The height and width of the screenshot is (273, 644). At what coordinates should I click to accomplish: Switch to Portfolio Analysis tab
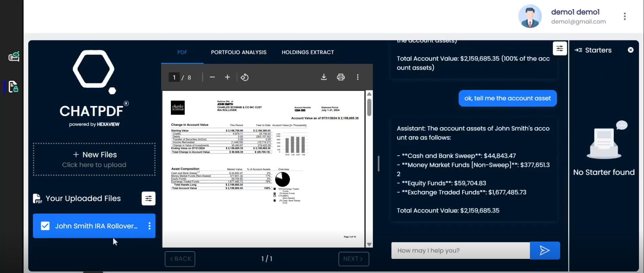pos(239,52)
